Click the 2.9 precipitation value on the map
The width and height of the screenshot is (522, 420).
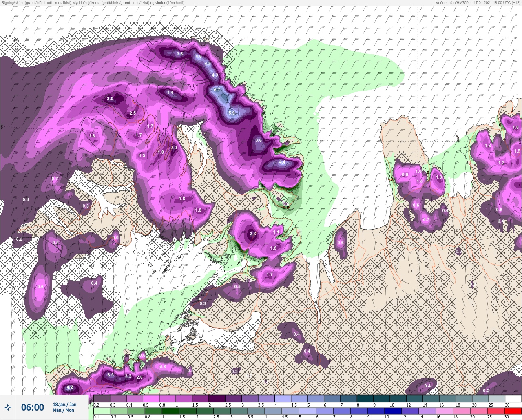(x=174, y=148)
